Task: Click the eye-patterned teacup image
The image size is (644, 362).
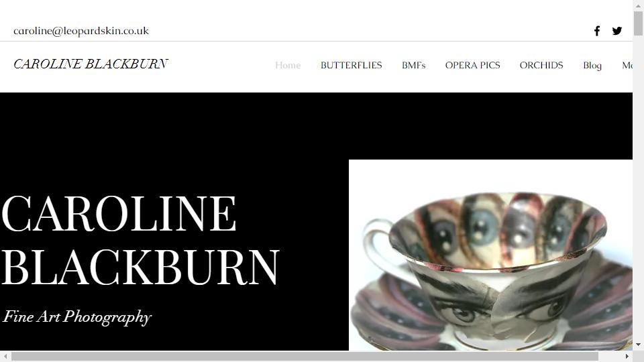Action: [490, 255]
